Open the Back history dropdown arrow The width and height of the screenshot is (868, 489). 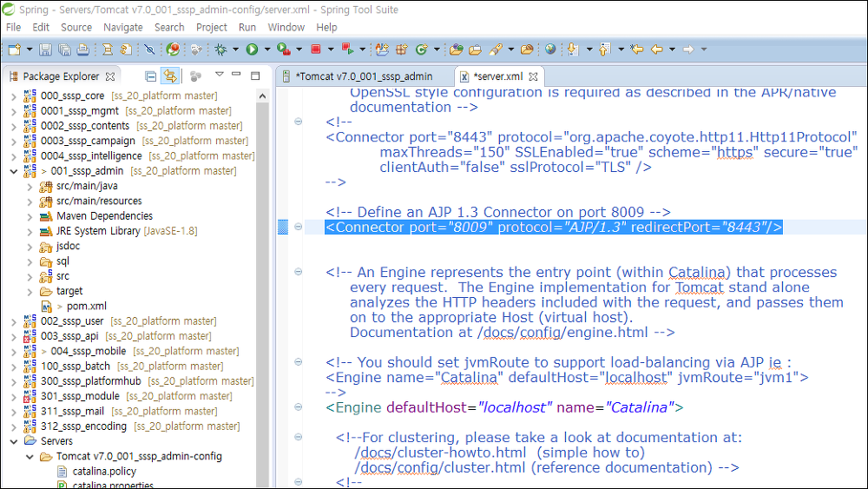tap(672, 50)
